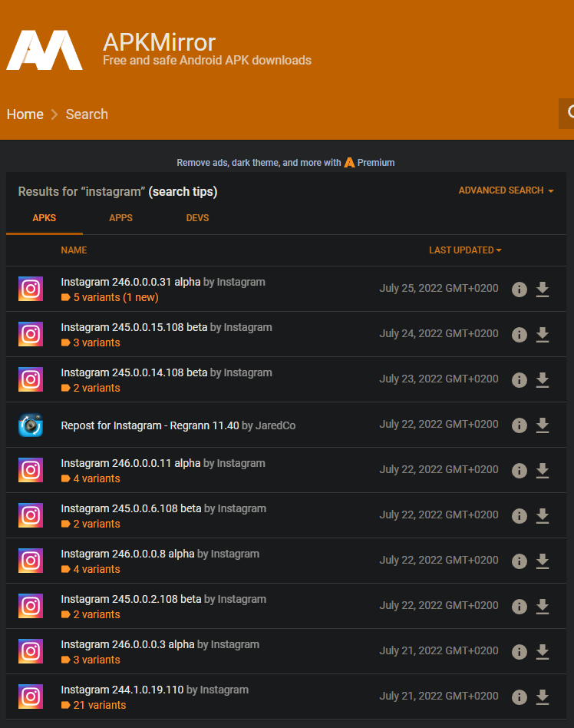The width and height of the screenshot is (574, 728).
Task: Click the NAME column header
Action: pyautogui.click(x=74, y=250)
